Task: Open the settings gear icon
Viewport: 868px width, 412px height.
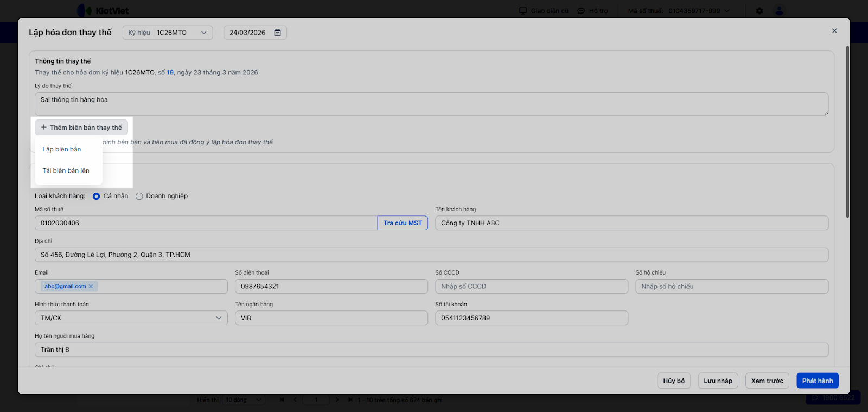Action: tap(759, 11)
